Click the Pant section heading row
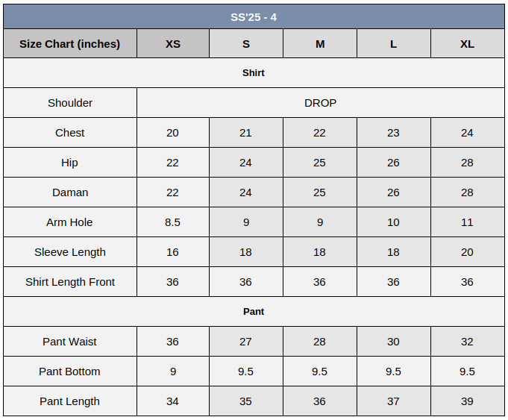508x420 pixels. click(254, 312)
